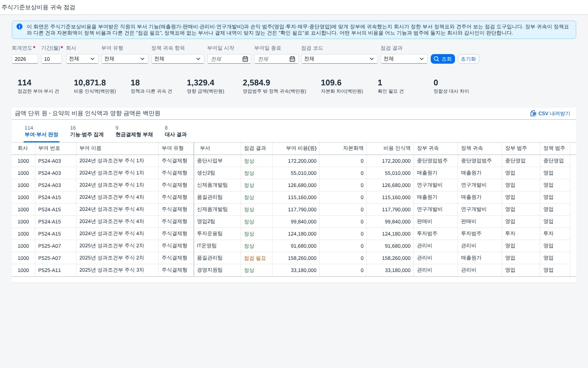Click the 부여 번호 column header
The width and height of the screenshot is (588, 368).
click(x=56, y=148)
